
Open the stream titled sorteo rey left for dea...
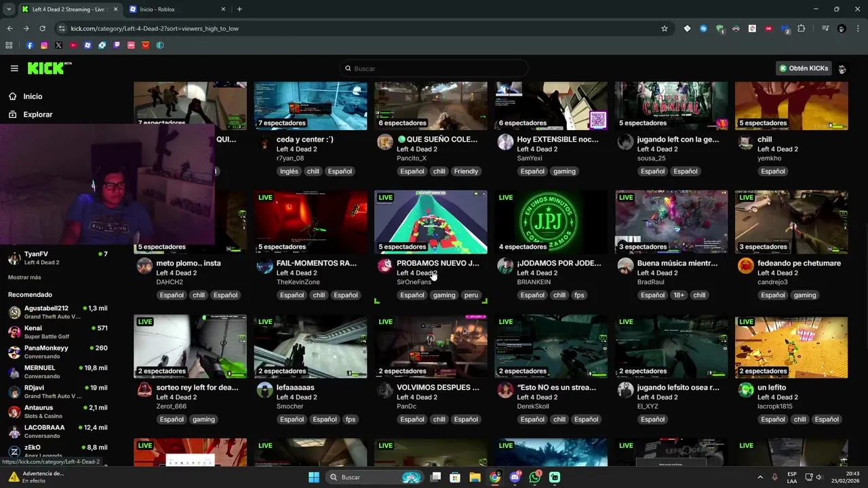[x=197, y=388]
